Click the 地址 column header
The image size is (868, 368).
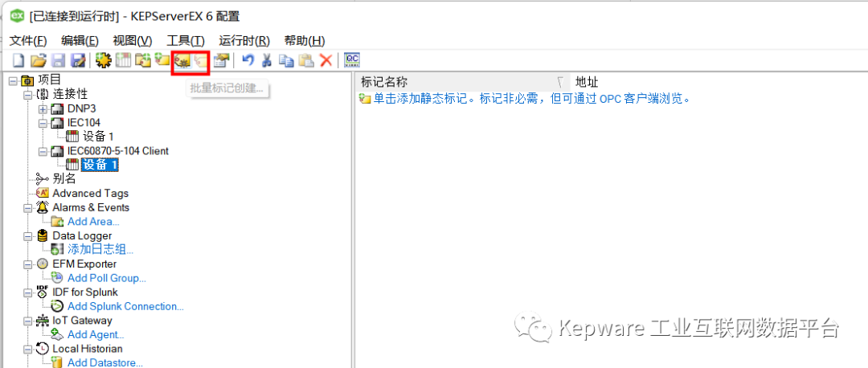pos(587,83)
